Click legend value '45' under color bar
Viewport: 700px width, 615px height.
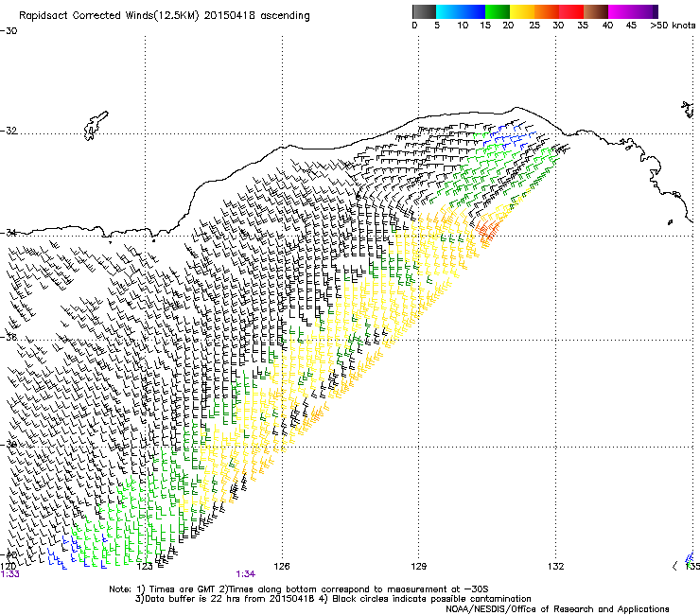631,25
